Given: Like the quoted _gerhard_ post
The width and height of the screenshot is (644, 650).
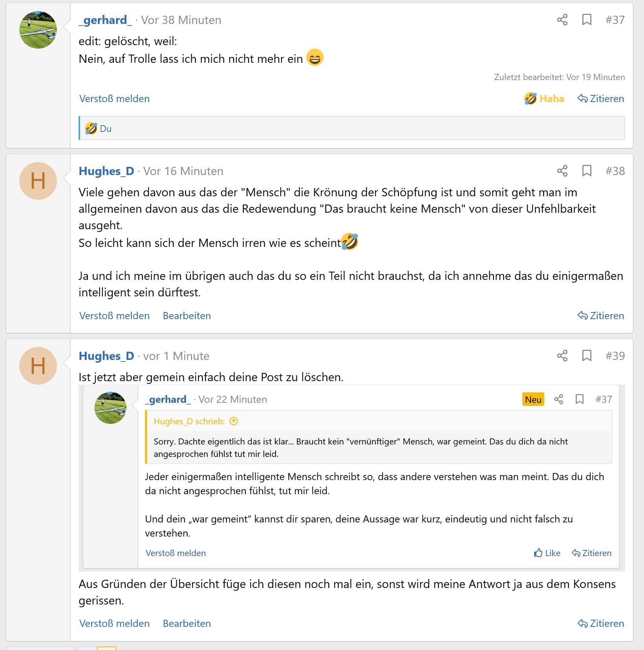Looking at the screenshot, I should [547, 553].
